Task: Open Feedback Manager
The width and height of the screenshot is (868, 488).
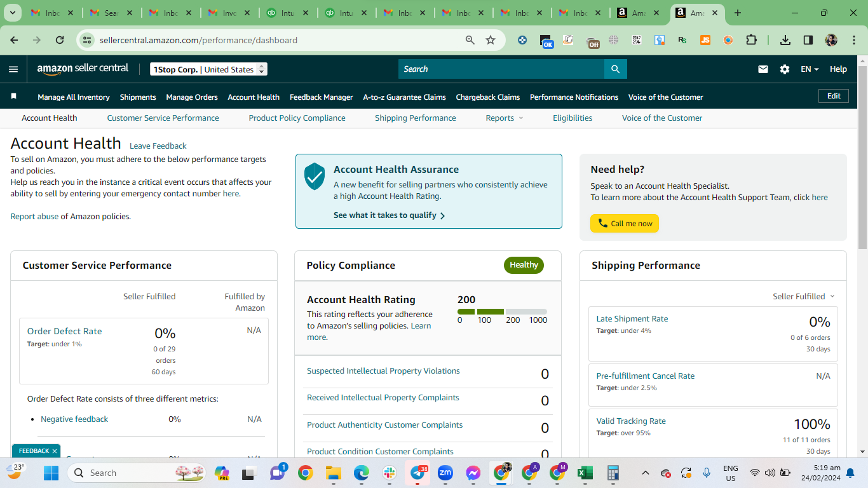Action: [x=322, y=97]
